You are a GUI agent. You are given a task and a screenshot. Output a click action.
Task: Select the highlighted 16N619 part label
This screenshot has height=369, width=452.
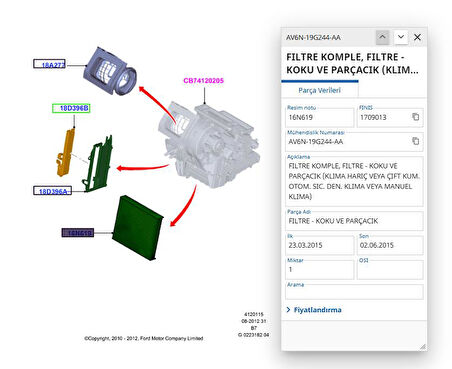coord(78,233)
